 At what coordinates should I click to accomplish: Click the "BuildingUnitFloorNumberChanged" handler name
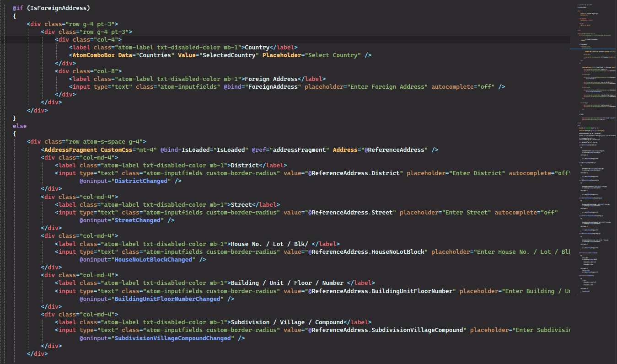point(167,299)
